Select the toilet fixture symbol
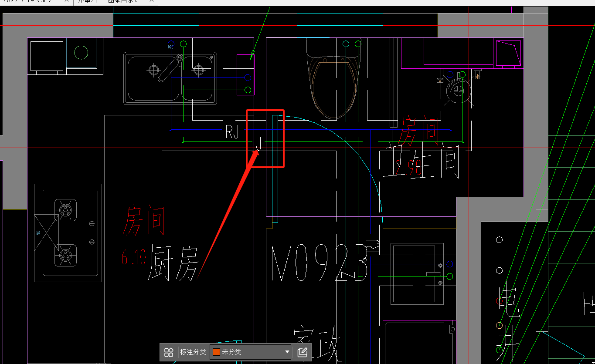Viewport: 595px width, 364px height. (334, 78)
